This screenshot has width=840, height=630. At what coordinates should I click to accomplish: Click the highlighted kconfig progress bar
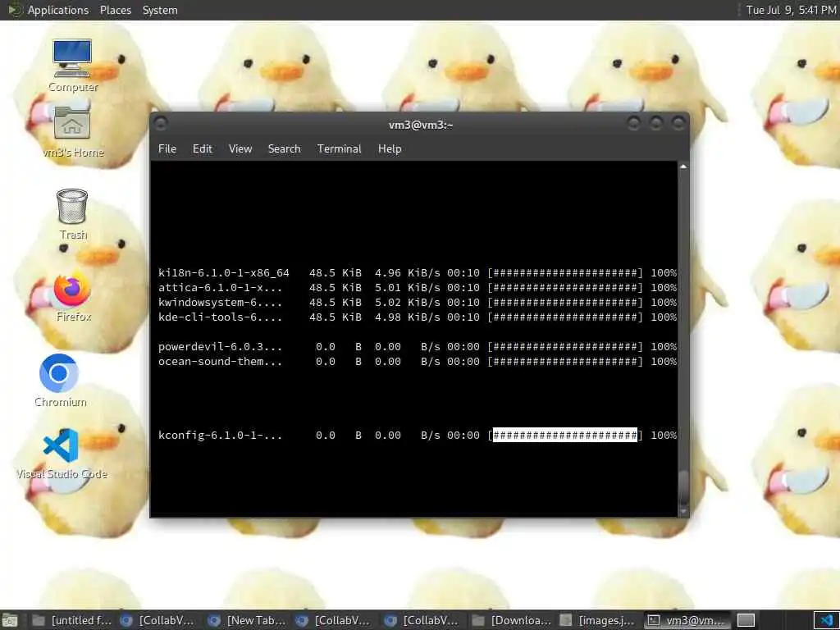tap(565, 435)
